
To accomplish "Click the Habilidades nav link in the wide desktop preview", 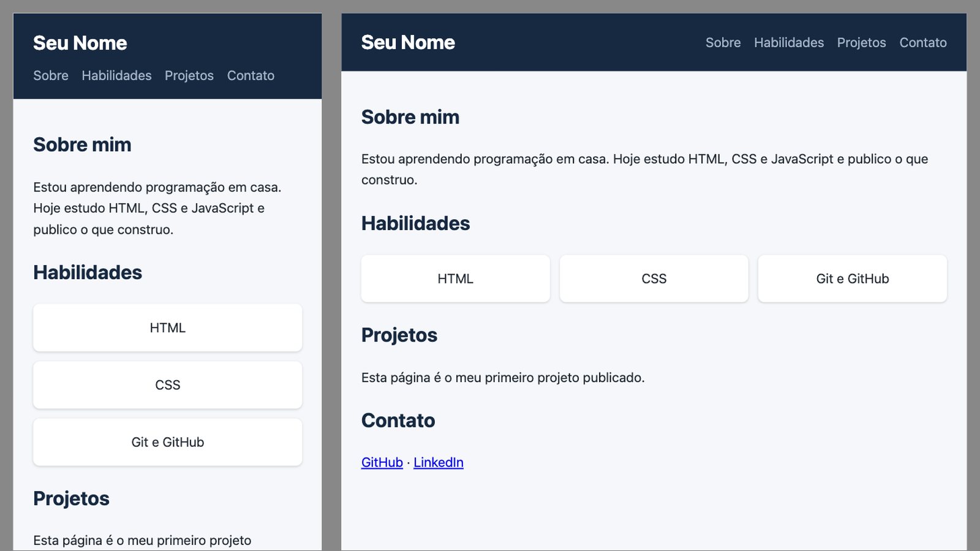I will pyautogui.click(x=789, y=42).
